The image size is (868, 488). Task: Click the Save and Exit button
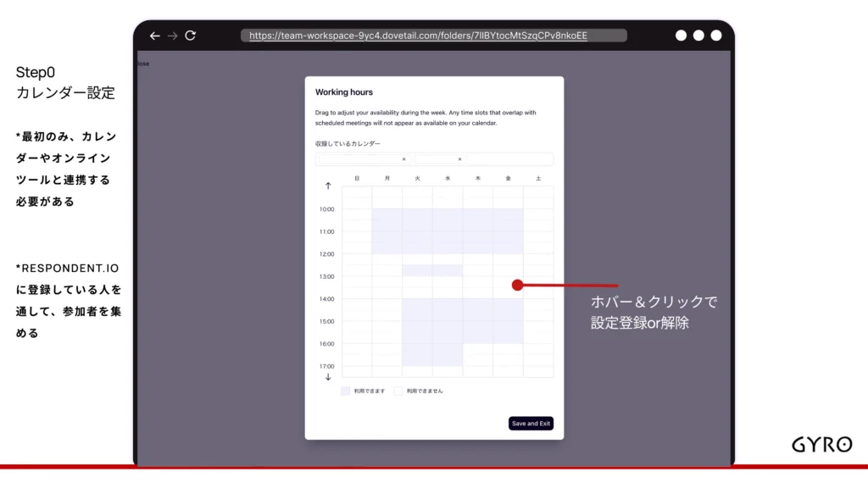(x=531, y=423)
